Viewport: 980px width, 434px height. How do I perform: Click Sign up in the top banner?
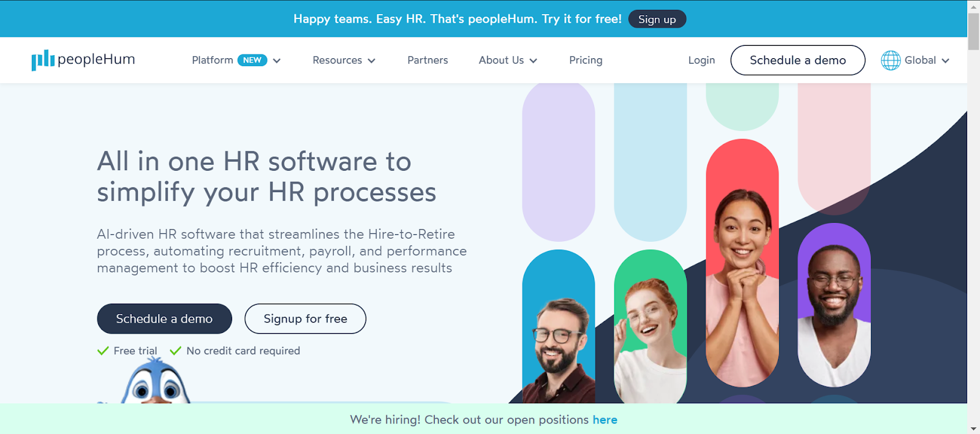[657, 19]
